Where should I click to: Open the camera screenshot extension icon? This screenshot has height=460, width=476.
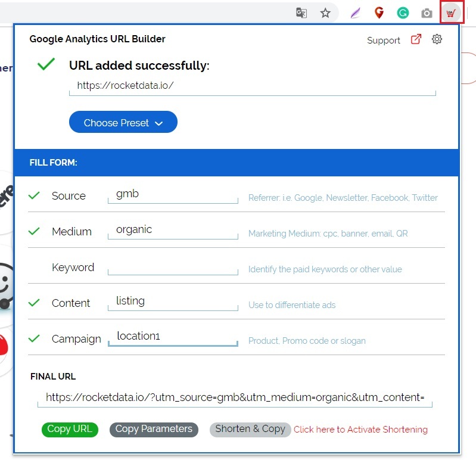coord(427,13)
